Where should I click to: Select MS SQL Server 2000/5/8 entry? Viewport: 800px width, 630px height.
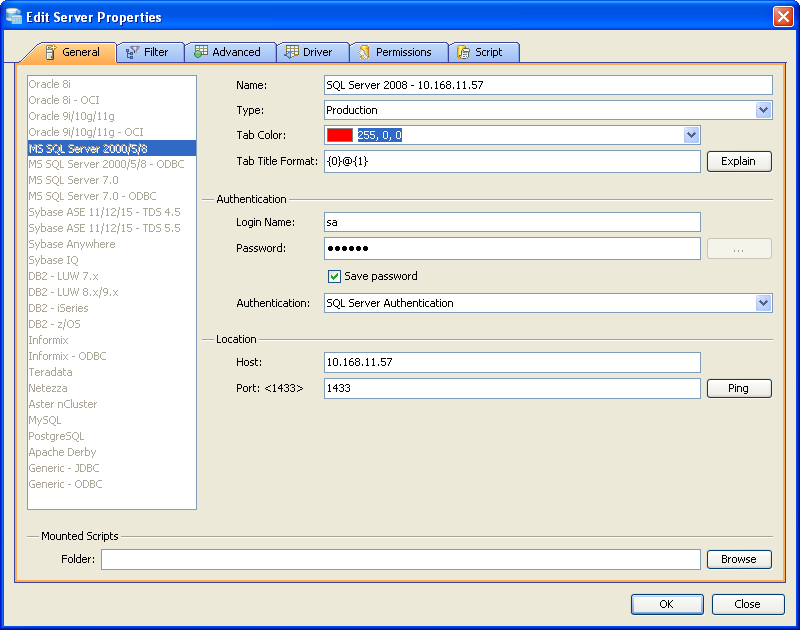pyautogui.click(x=112, y=148)
